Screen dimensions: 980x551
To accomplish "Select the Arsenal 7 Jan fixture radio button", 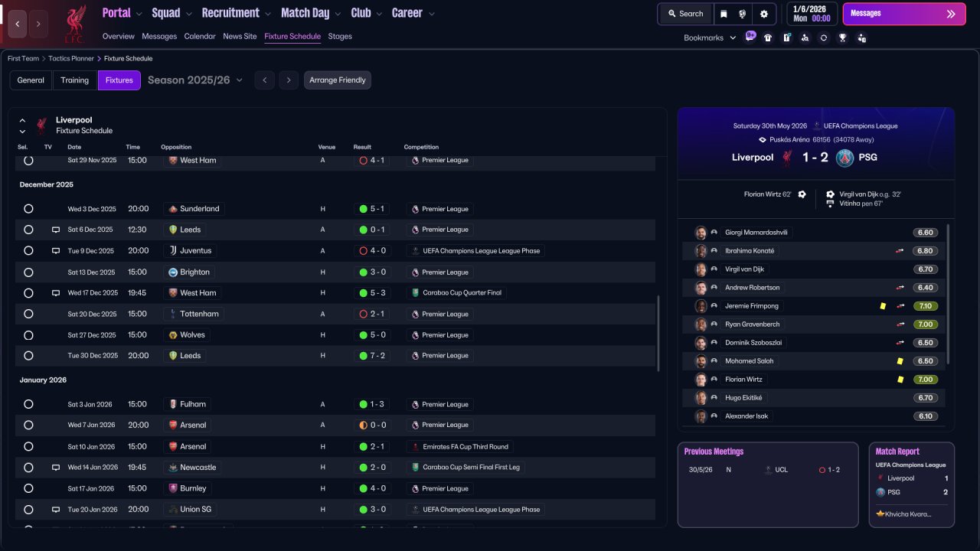I will pos(28,425).
